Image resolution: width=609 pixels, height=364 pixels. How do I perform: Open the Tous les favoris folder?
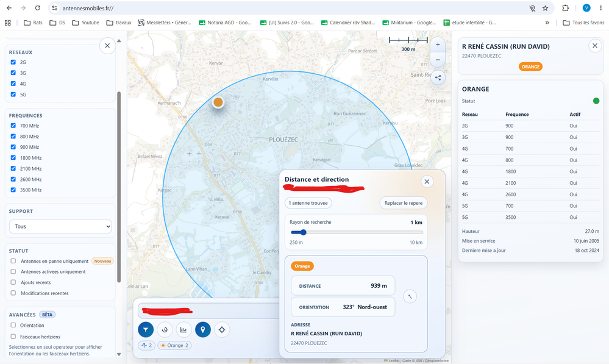(583, 23)
